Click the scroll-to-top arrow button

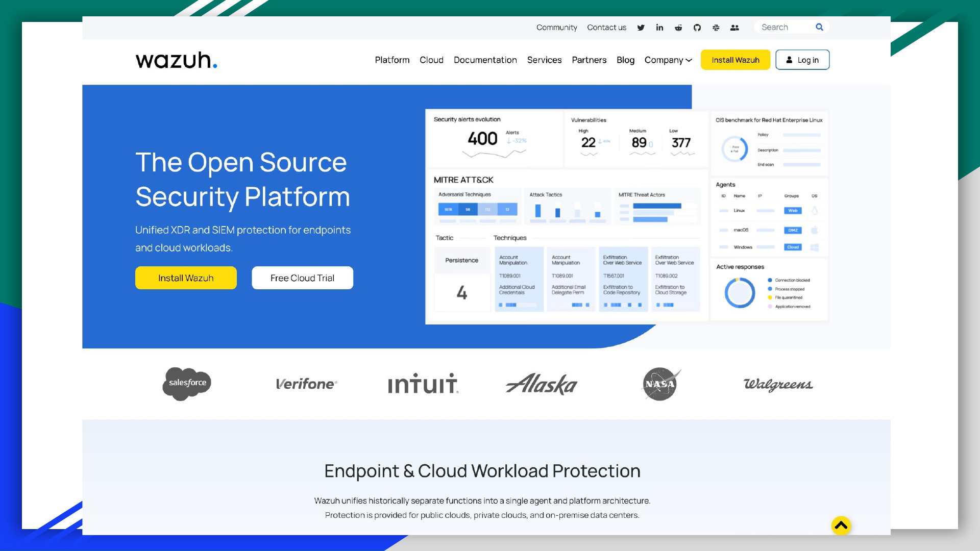[x=841, y=525]
